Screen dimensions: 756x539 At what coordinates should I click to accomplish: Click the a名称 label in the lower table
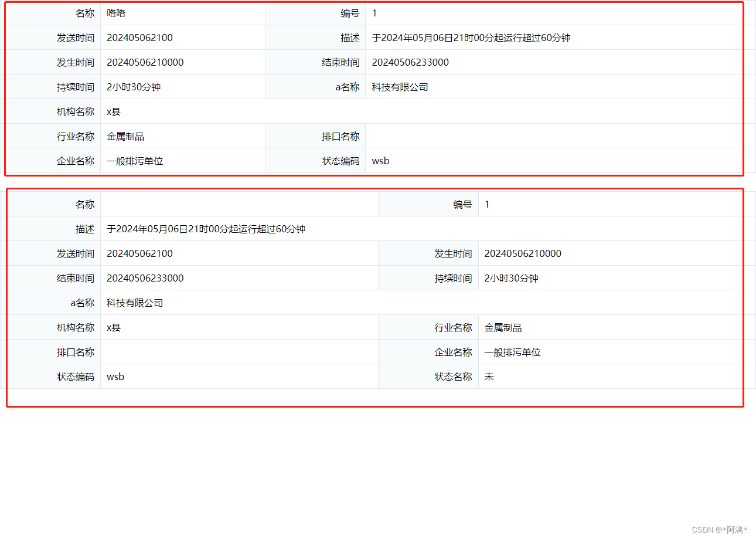83,303
